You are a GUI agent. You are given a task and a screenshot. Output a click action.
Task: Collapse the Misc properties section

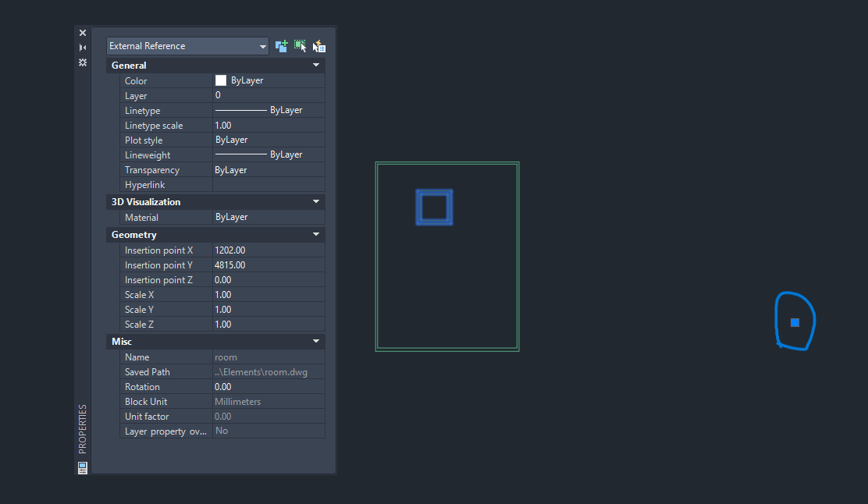(316, 341)
